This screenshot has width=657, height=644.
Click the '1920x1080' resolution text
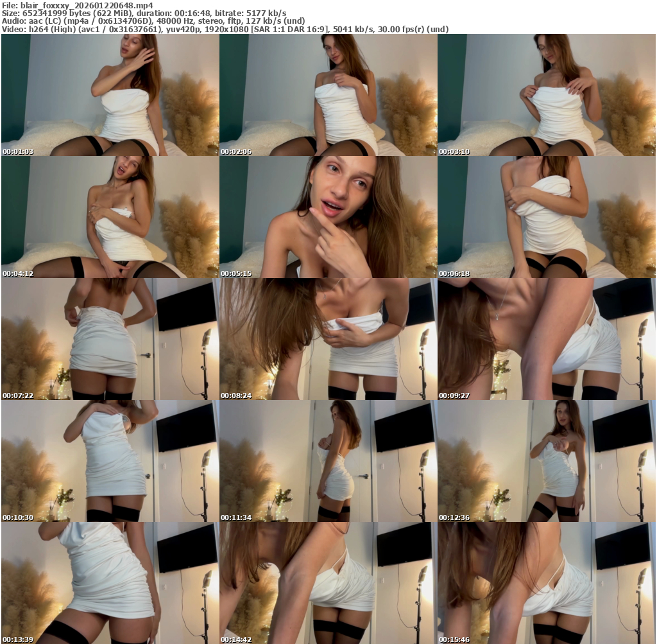click(225, 30)
